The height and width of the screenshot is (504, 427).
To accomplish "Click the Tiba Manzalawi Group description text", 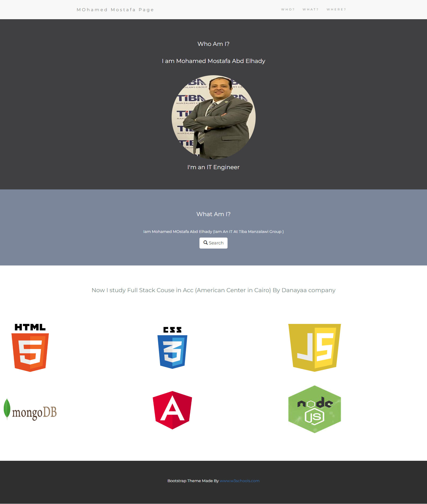I will [x=213, y=232].
